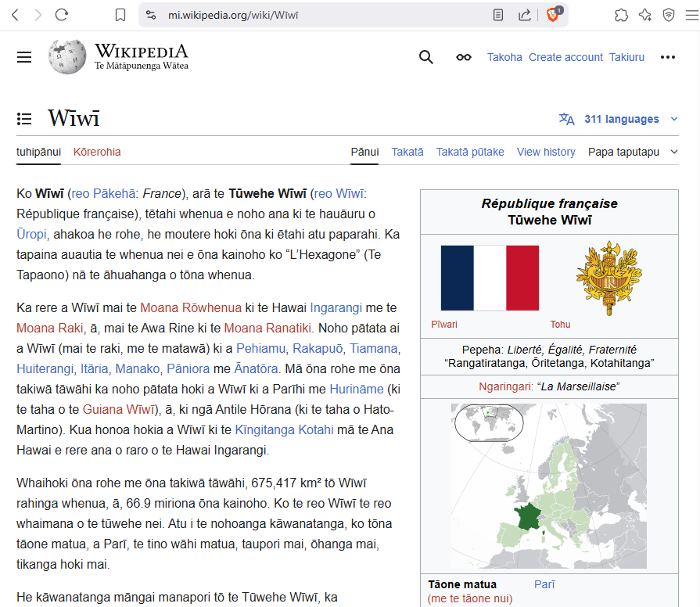Click the Tohu emblem caption link
The image size is (700, 607).
click(x=560, y=325)
